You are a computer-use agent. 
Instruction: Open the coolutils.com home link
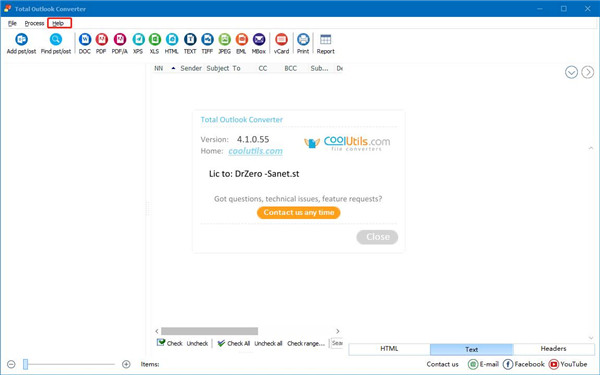pos(256,151)
